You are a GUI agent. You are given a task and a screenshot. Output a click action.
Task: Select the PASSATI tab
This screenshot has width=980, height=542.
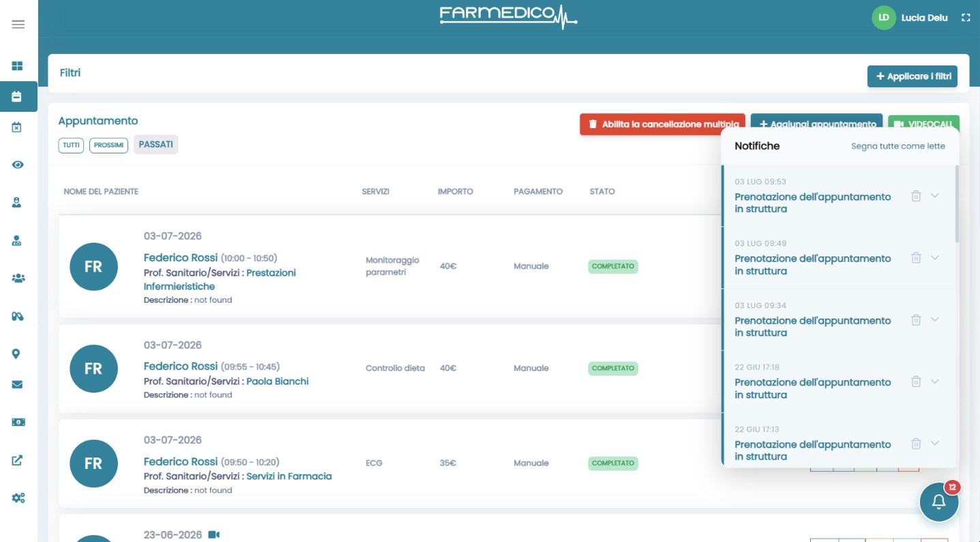tap(155, 145)
